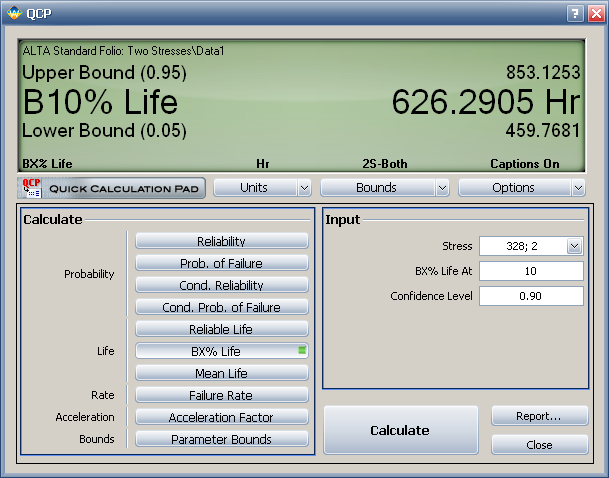
Task: Open the Stress value dropdown arrow
Action: (574, 246)
